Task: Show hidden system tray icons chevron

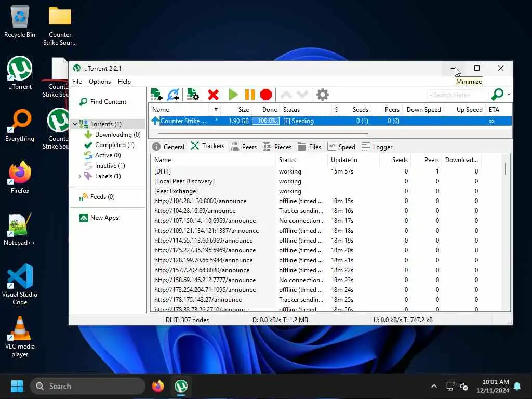Action: [434, 386]
